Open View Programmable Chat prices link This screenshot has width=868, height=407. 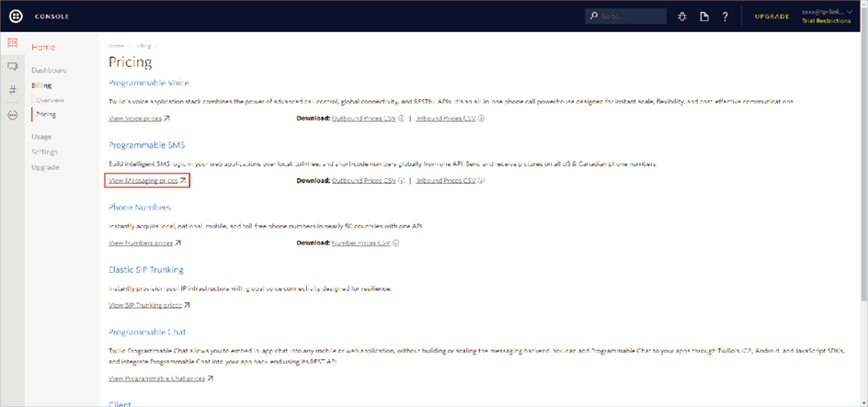pos(157,379)
